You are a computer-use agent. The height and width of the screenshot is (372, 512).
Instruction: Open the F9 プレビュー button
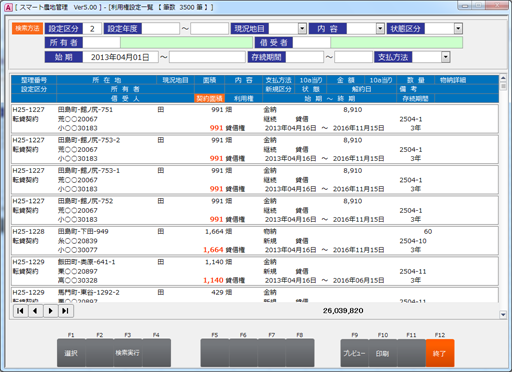[x=354, y=353]
